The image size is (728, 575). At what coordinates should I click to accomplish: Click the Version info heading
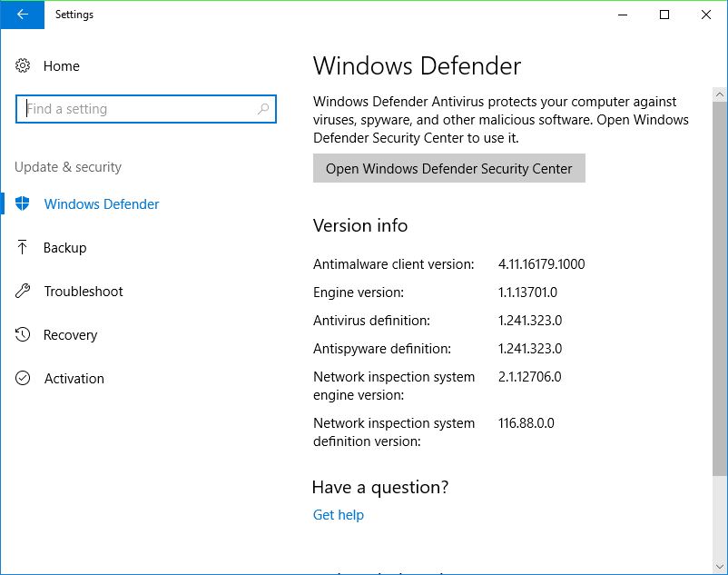pyautogui.click(x=360, y=225)
